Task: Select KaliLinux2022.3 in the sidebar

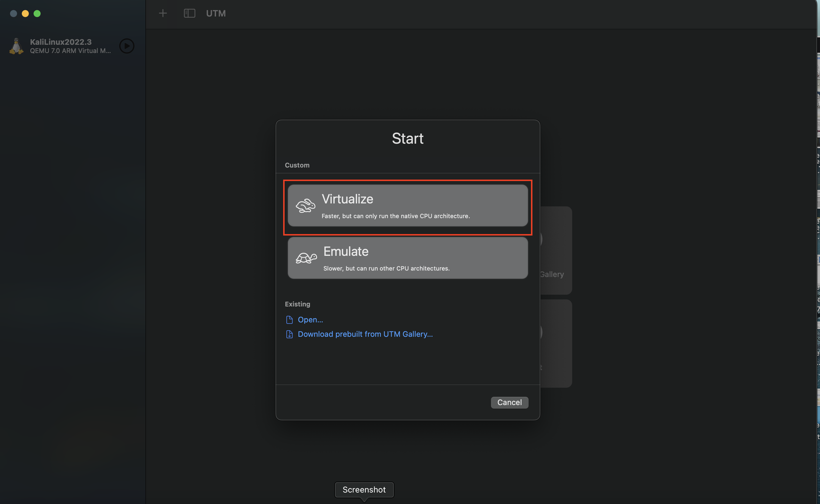Action: (73, 46)
